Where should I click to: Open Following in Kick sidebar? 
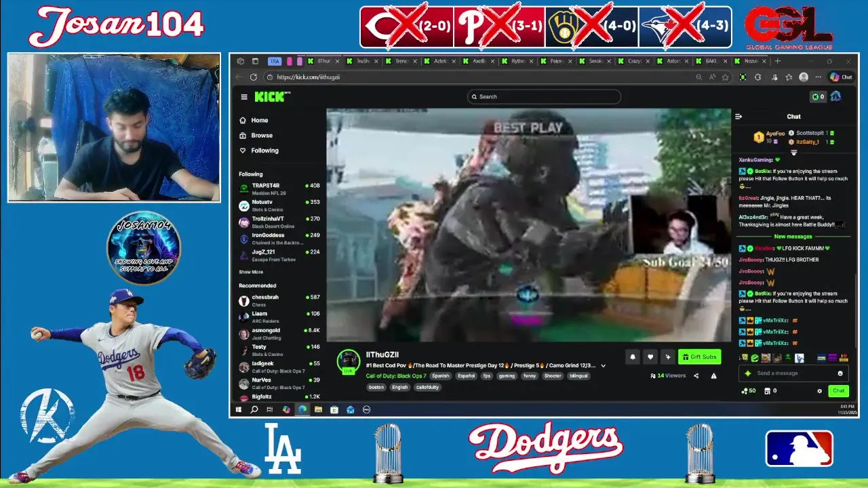point(259,150)
